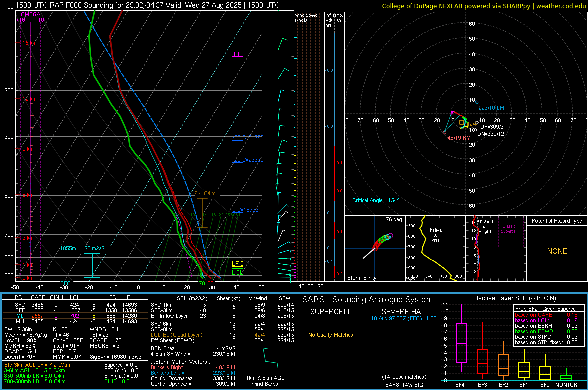Click the Classic Supercell SR wind label
Viewport: 588px width, 390px height.
(509, 229)
